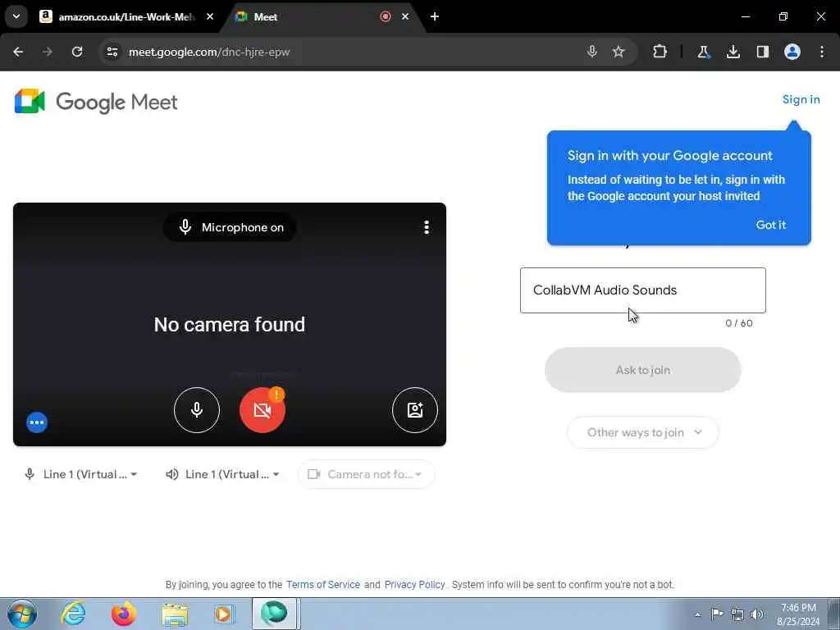Viewport: 840px width, 630px height.
Task: Turn on camera using red camera button
Action: 262,410
